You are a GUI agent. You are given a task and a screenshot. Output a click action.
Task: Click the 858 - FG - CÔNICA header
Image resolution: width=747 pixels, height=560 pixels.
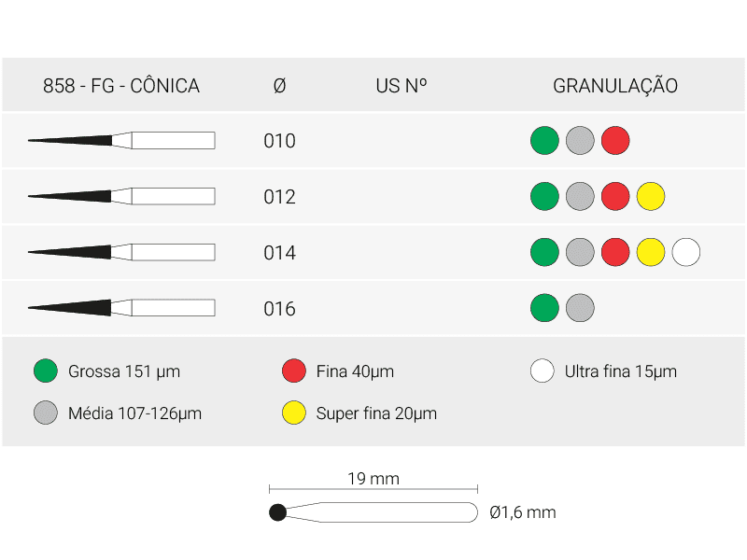[121, 86]
